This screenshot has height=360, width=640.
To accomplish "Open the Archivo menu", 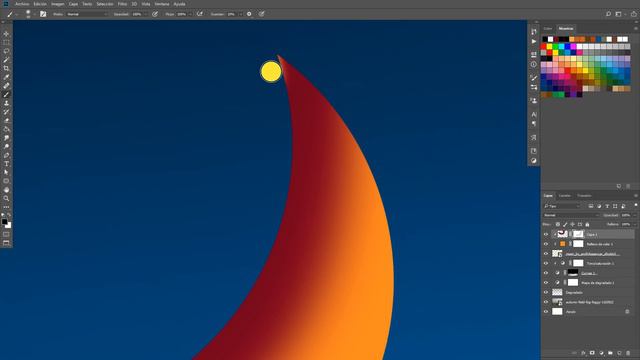I will [x=22, y=4].
